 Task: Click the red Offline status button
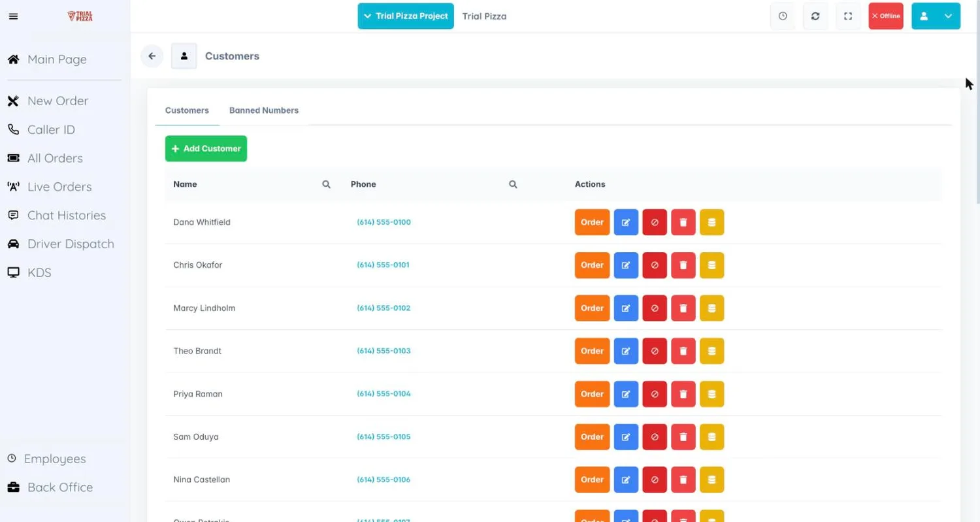click(886, 16)
